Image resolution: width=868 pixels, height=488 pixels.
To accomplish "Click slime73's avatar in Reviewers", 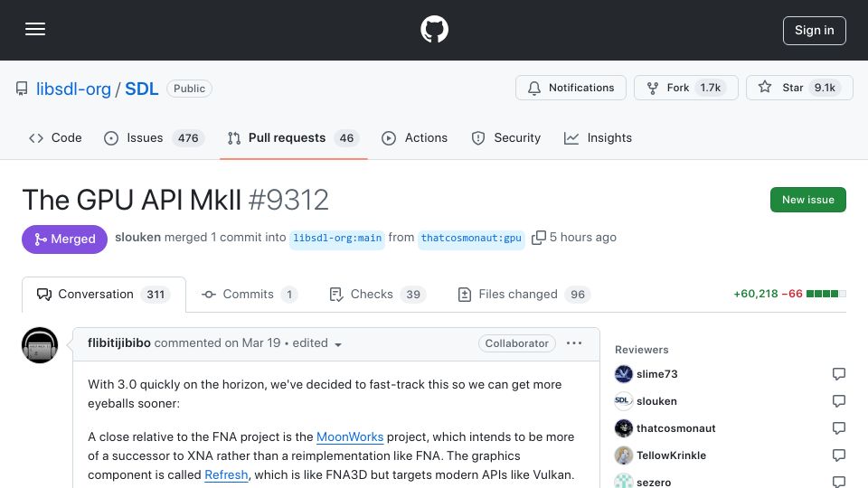I will [x=623, y=374].
